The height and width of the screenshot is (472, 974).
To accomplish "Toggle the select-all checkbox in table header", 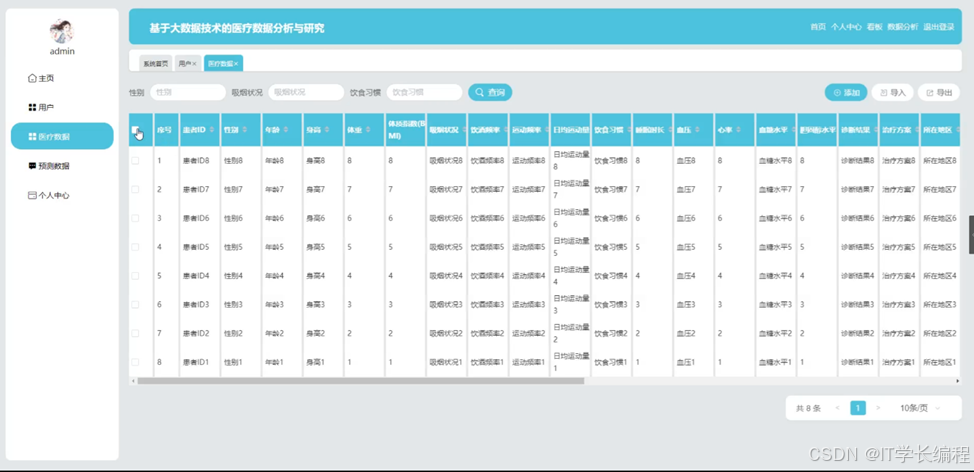I will 135,130.
